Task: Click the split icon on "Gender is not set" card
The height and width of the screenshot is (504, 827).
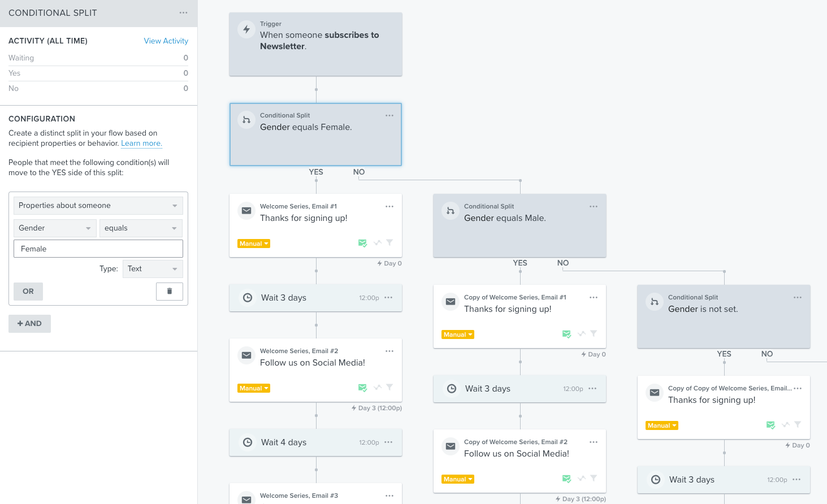Action: click(654, 302)
